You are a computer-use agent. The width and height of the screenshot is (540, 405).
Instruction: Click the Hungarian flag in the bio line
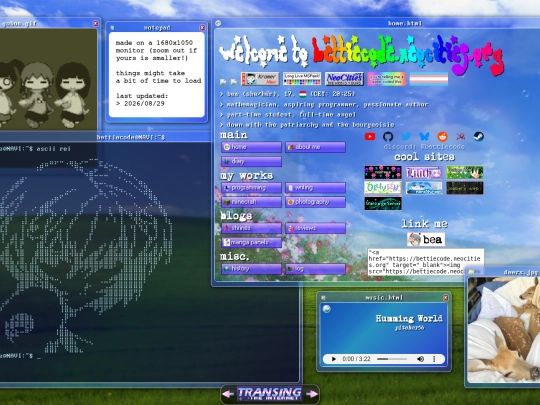pos(303,94)
